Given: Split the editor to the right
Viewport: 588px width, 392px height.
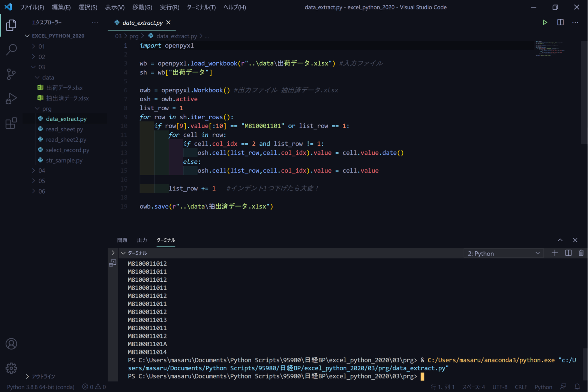Looking at the screenshot, I should 560,23.
